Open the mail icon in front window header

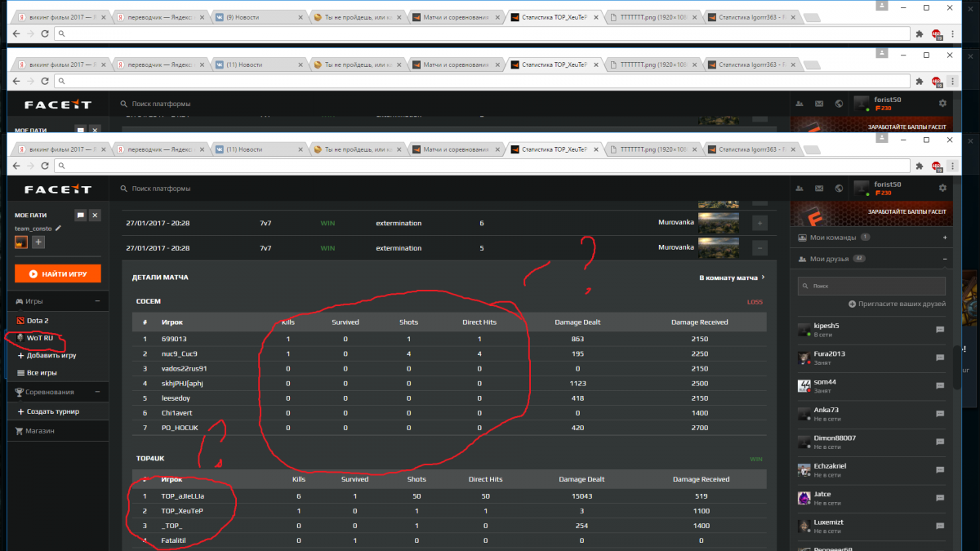click(x=818, y=189)
